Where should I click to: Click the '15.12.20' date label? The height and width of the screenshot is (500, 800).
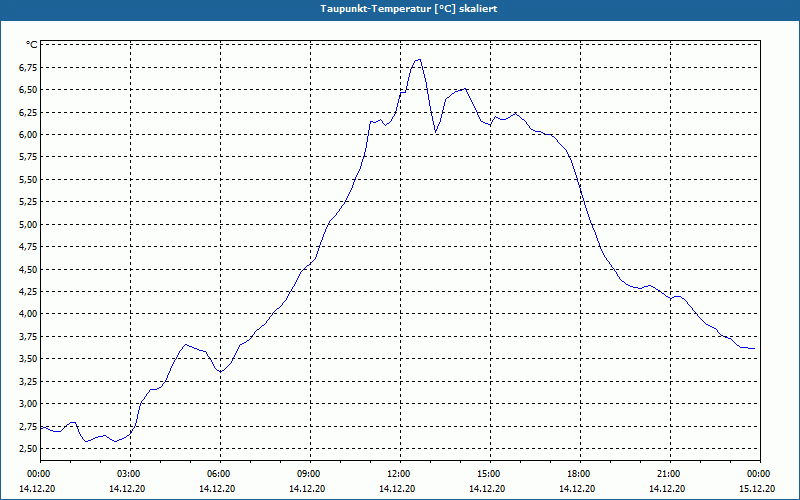click(x=757, y=488)
